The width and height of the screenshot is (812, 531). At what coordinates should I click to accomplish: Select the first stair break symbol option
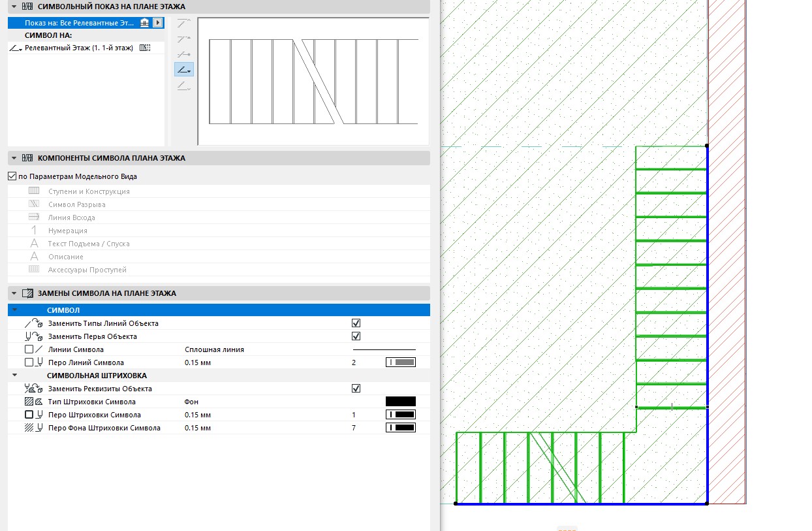185,22
